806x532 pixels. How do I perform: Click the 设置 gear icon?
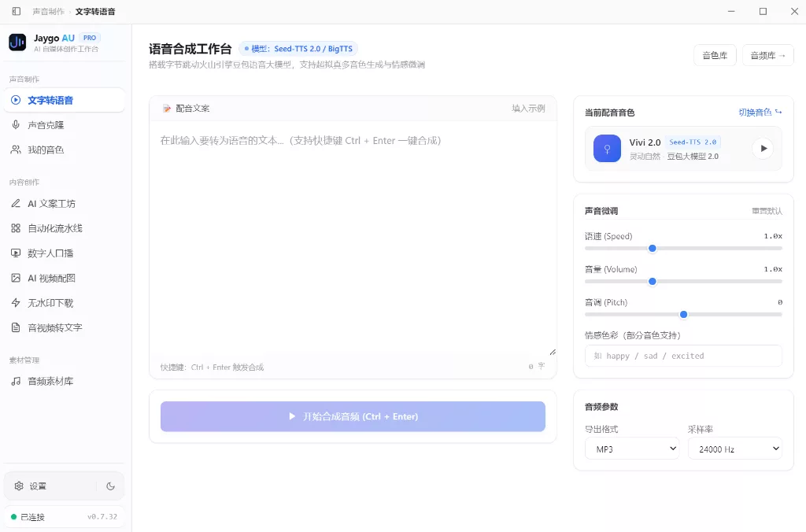[x=19, y=486]
